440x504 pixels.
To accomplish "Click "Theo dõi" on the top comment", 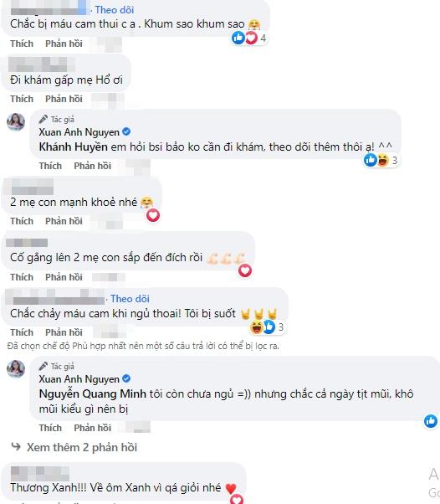I will [115, 10].
